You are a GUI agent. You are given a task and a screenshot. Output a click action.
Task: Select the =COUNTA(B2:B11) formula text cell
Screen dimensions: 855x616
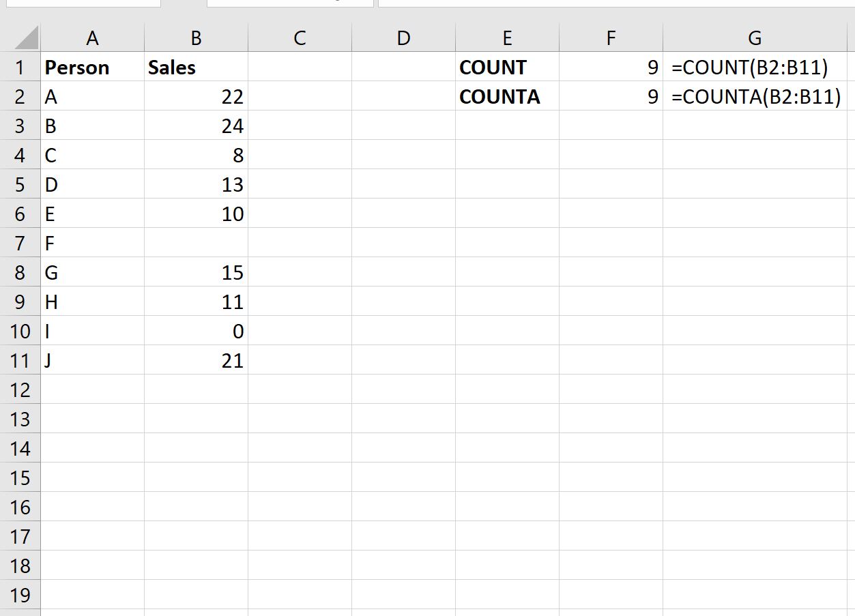point(755,97)
